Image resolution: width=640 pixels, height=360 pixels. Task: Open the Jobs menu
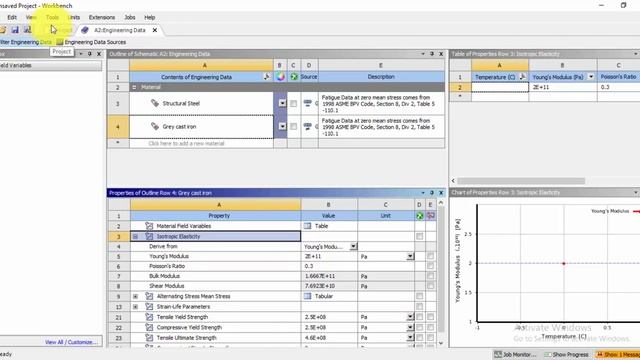point(130,17)
